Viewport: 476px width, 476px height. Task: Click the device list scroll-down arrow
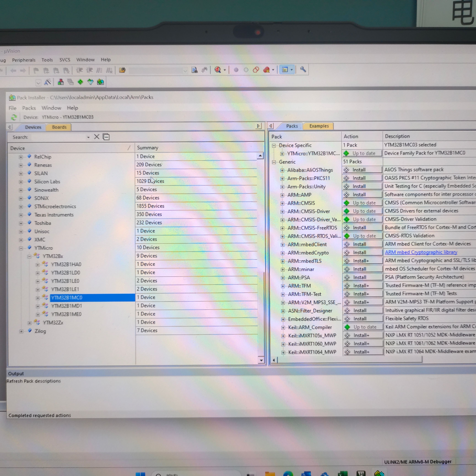point(261,360)
